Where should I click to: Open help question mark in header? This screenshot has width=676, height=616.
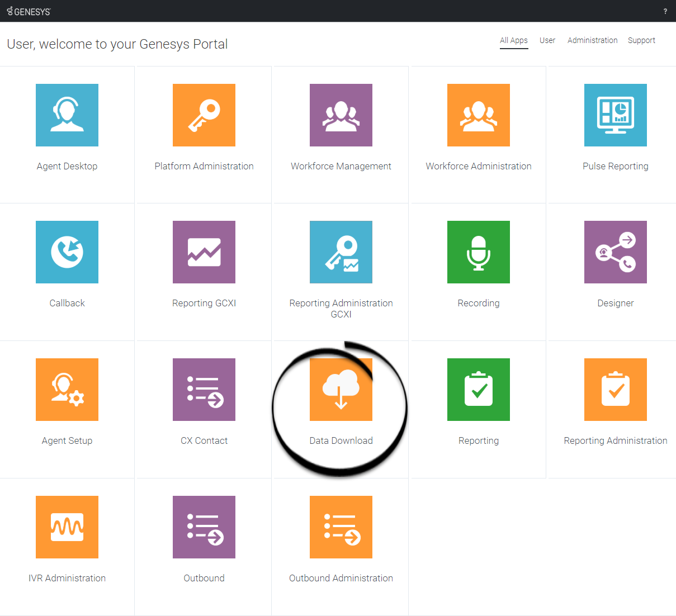[665, 11]
